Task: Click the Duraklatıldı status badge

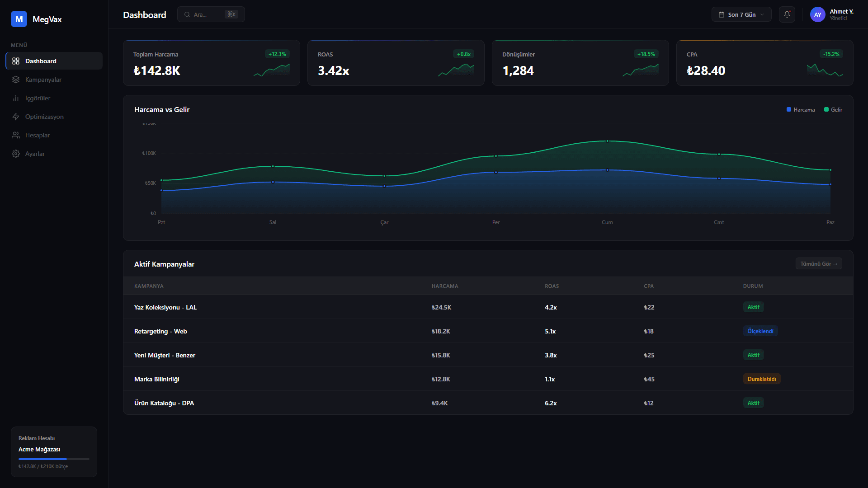Action: (762, 379)
